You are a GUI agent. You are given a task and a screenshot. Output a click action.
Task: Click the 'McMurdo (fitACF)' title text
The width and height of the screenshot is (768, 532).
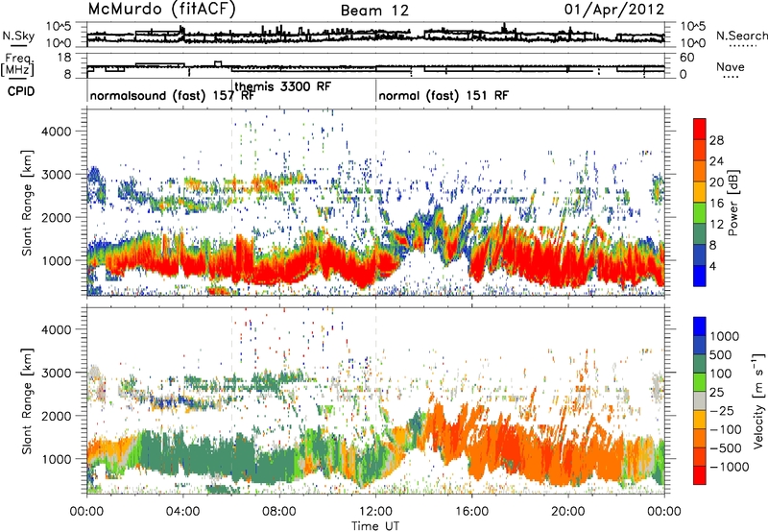click(x=161, y=10)
